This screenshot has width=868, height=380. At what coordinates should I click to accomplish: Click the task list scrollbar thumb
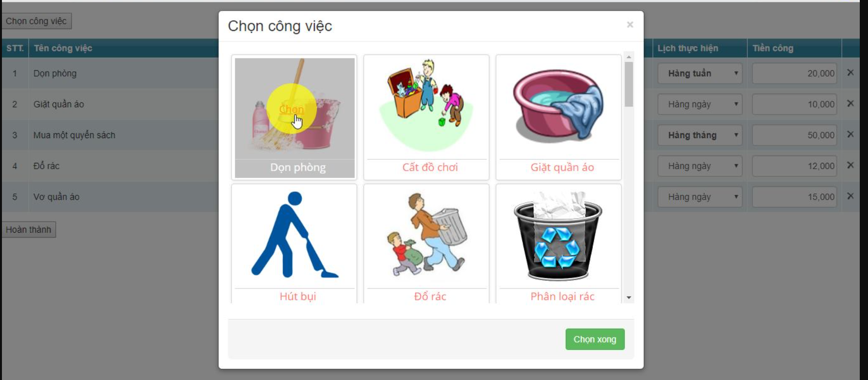[x=629, y=84]
